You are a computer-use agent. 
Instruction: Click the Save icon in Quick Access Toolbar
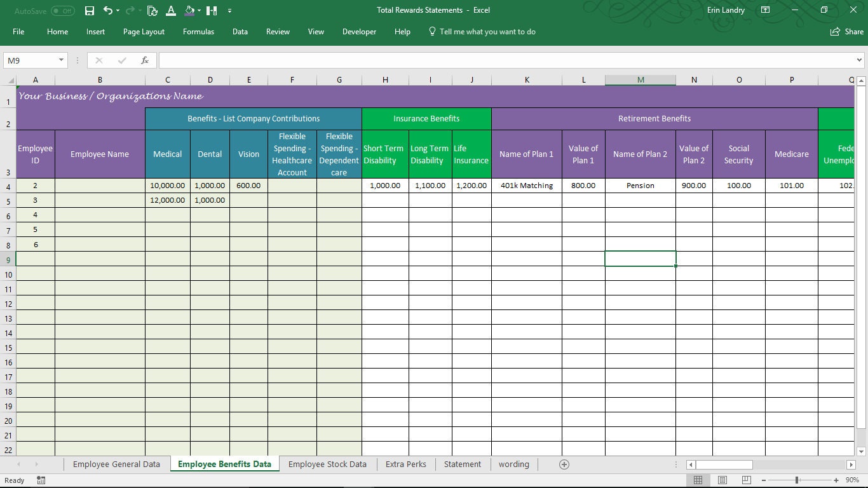click(89, 10)
